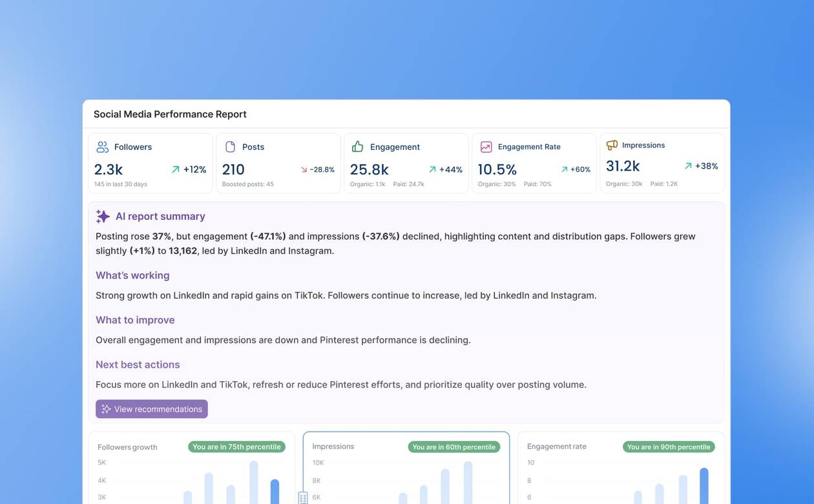Viewport: 814px width, 504px height.
Task: Open the Followers metric card
Action: tap(151, 163)
